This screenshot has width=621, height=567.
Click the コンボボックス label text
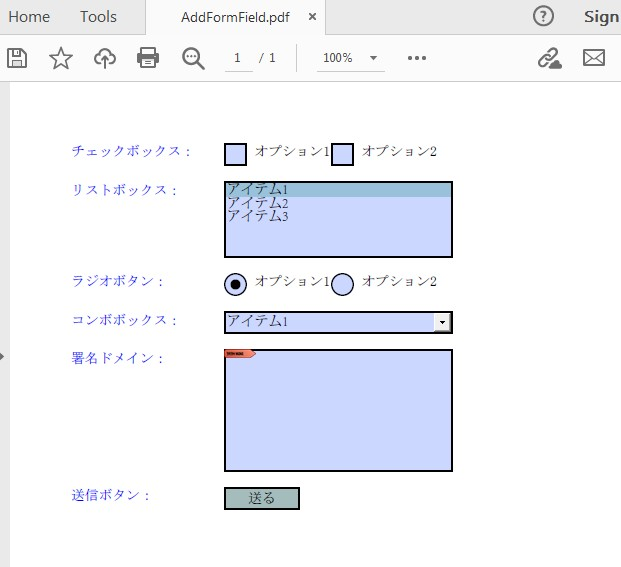tap(124, 320)
